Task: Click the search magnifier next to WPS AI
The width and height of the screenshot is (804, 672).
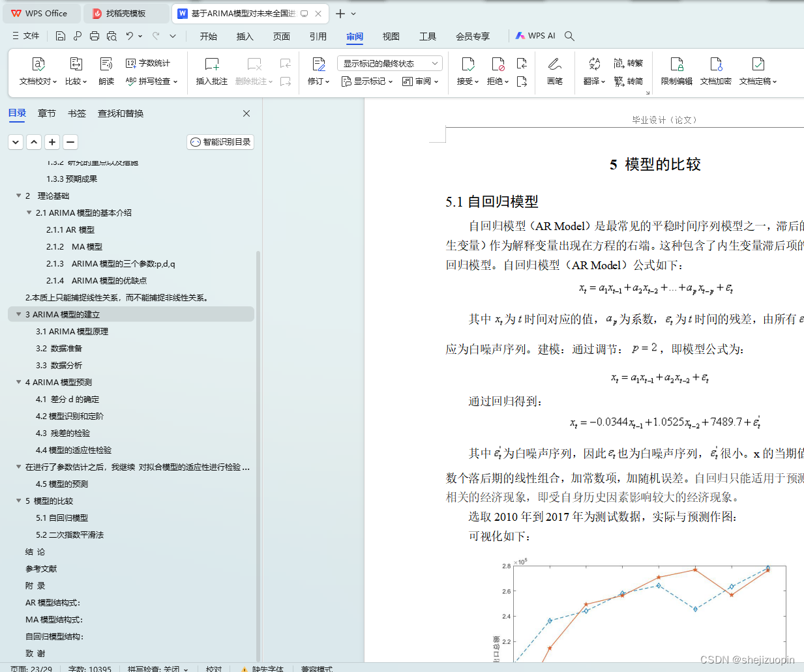Action: click(569, 36)
